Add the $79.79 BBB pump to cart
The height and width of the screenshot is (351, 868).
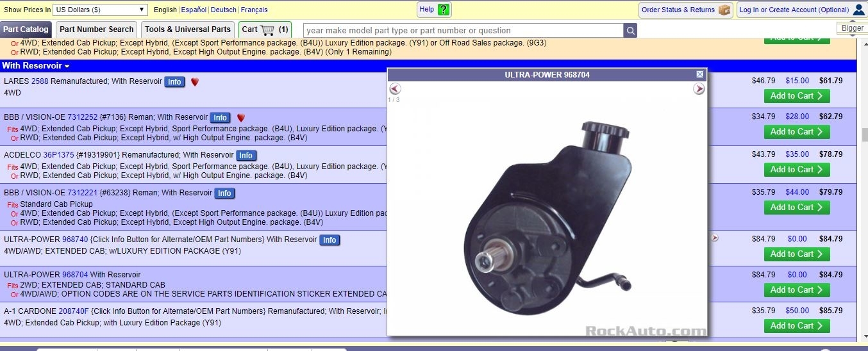click(x=797, y=208)
